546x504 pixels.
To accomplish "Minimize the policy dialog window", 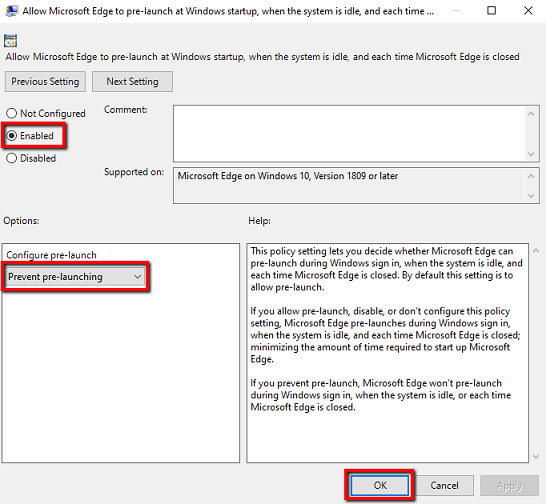I will pyautogui.click(x=455, y=10).
